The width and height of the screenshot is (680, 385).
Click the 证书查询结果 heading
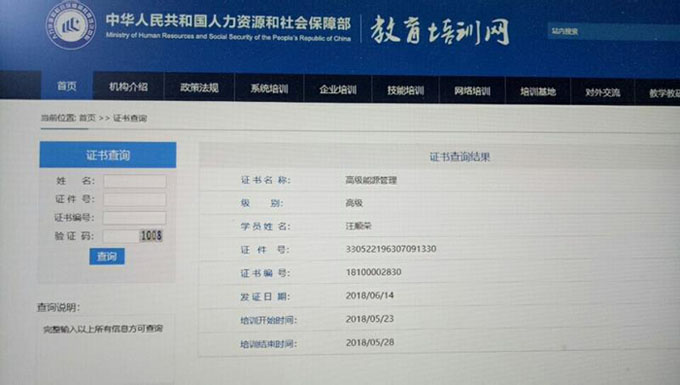click(460, 157)
